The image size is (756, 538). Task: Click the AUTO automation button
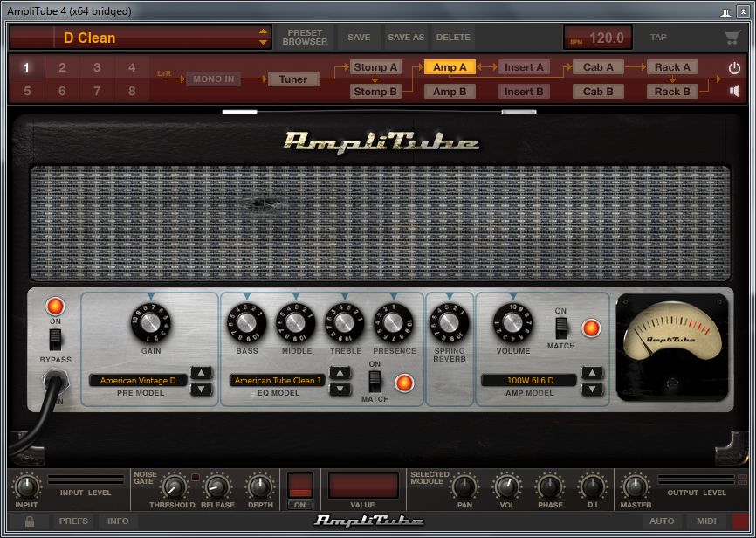click(662, 521)
